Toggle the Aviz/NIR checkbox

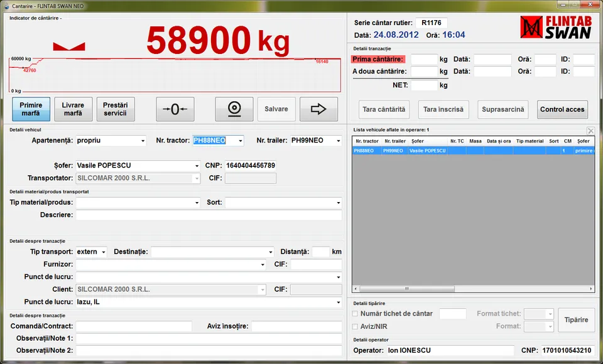click(356, 327)
